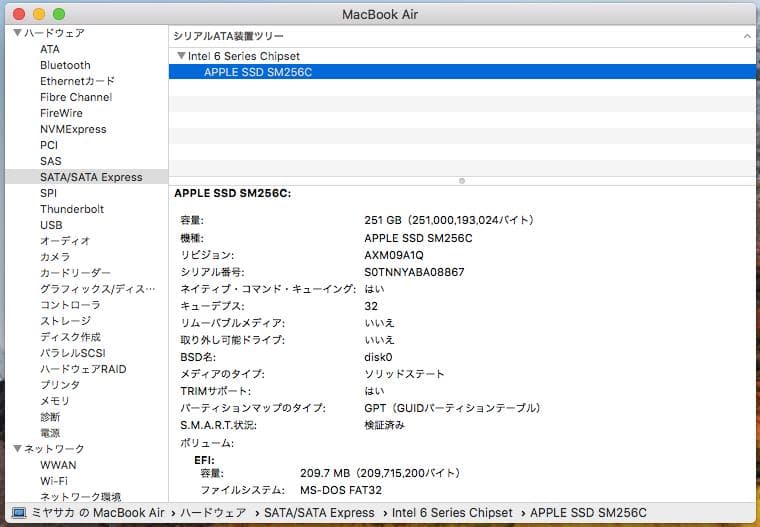Open ハードウェアRAID in the sidebar
Viewport: 760px width, 527px height.
83,369
